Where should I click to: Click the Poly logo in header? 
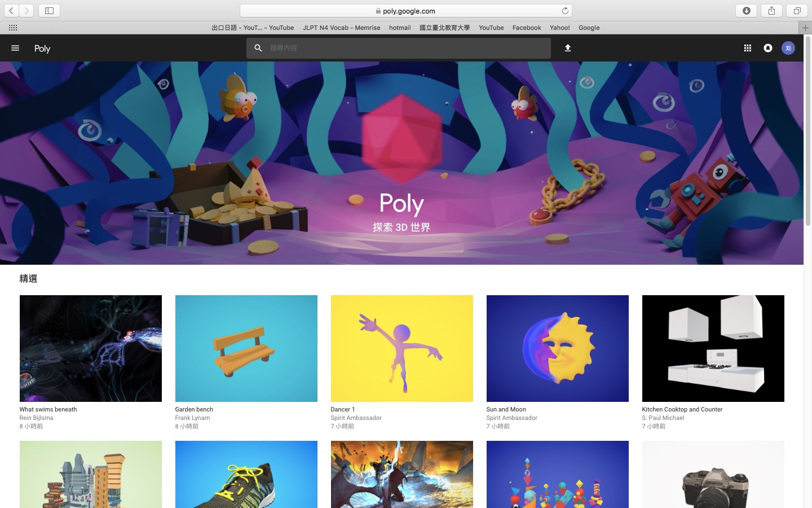tap(42, 49)
